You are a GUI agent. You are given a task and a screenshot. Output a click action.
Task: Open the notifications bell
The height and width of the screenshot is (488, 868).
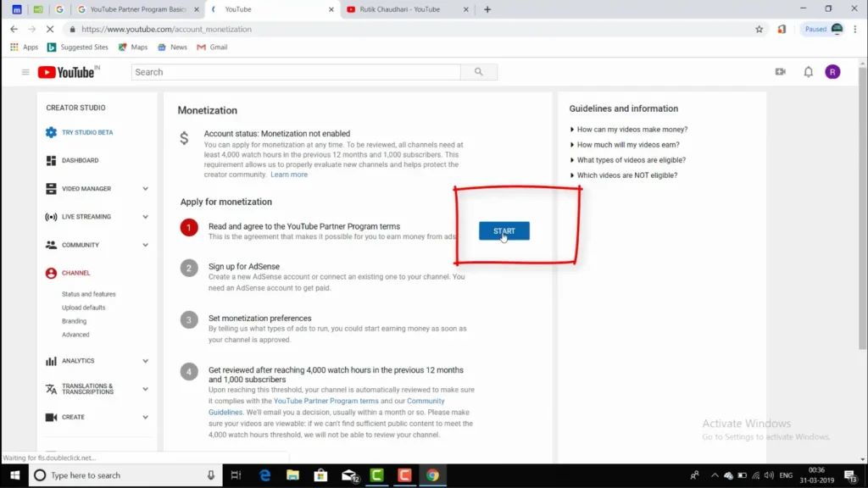coord(808,72)
